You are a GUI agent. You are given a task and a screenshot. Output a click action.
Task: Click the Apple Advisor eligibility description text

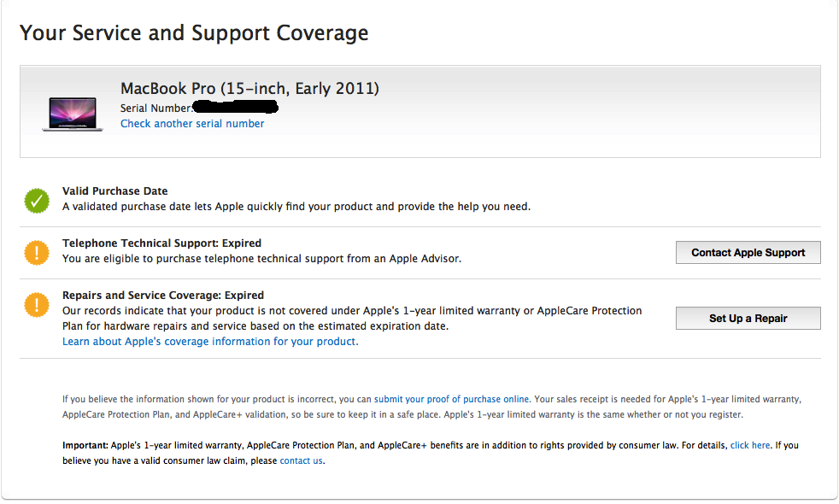click(261, 259)
